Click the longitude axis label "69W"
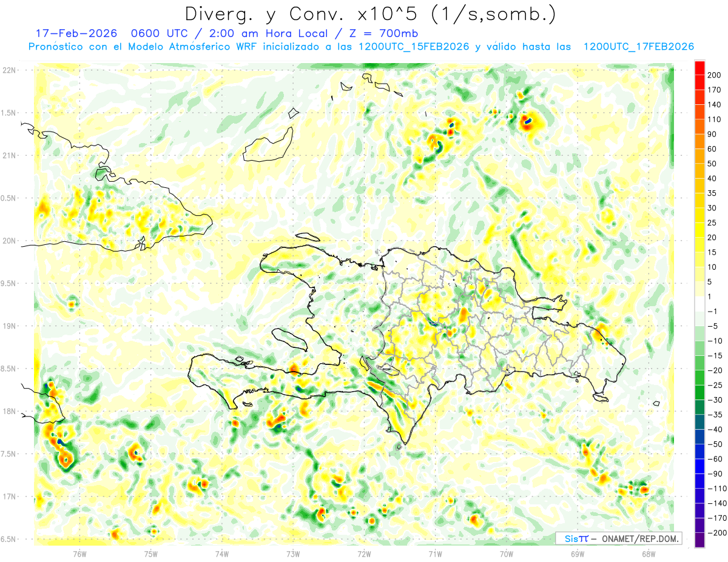Screen dimensions: 728x562 point(578,554)
